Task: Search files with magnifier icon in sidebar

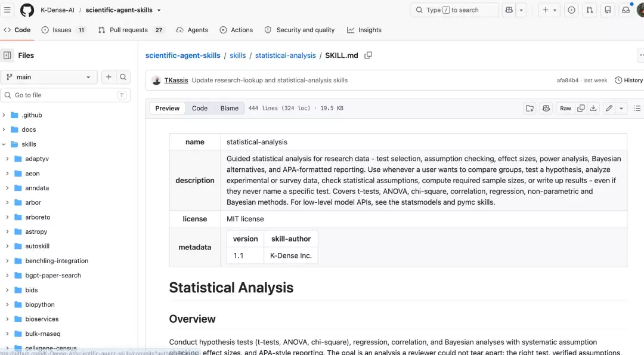Action: [123, 77]
